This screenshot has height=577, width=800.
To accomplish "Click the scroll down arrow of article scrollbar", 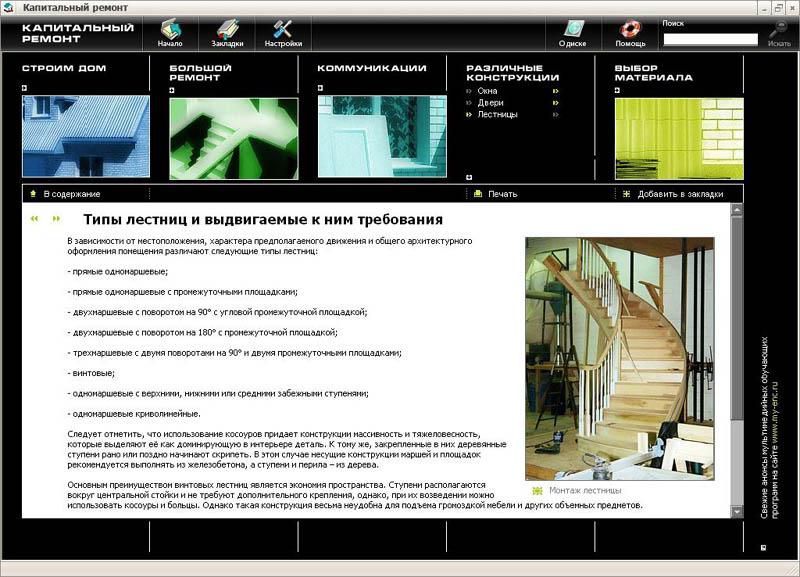I will pyautogui.click(x=737, y=511).
